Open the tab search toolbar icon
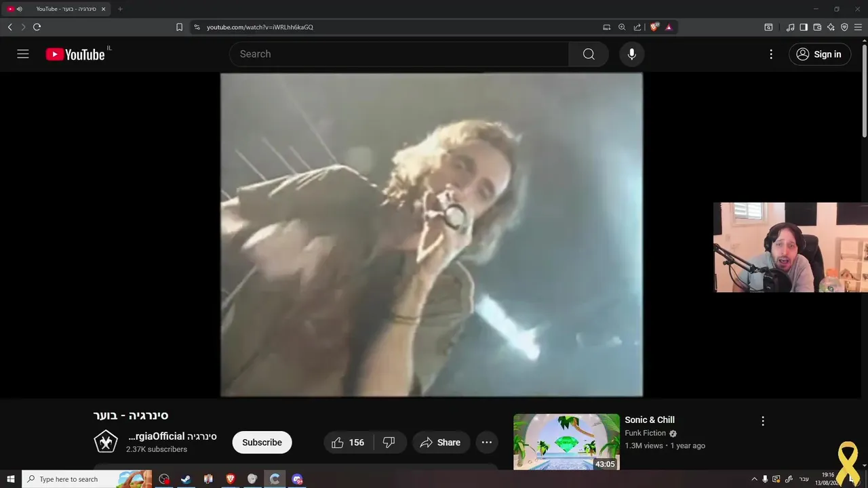 [768, 27]
